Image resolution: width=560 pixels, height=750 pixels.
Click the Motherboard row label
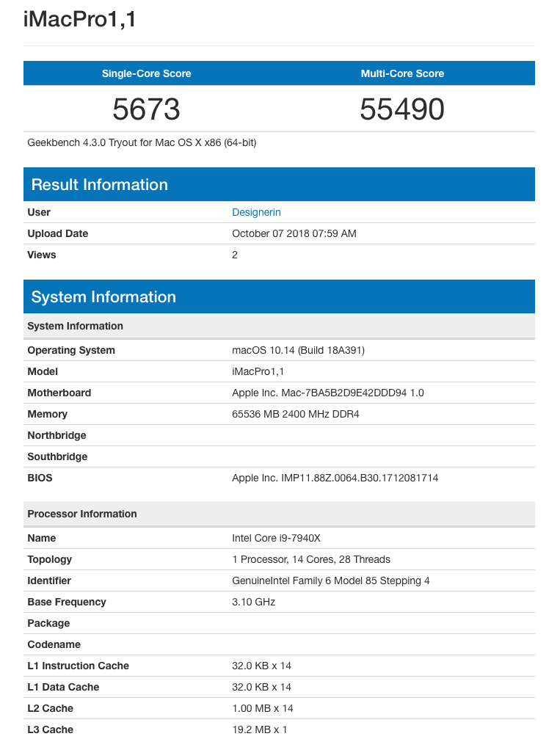pyautogui.click(x=59, y=393)
